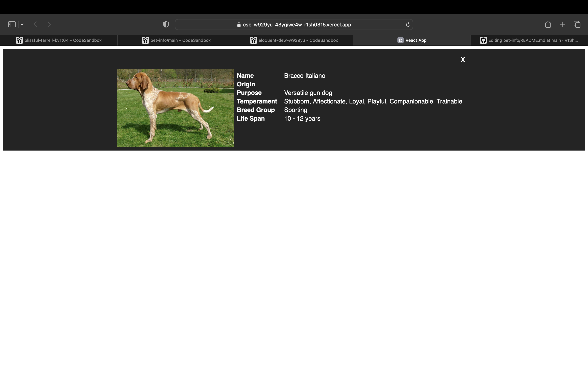
Task: Toggle the sidebar panel
Action: coord(12,24)
